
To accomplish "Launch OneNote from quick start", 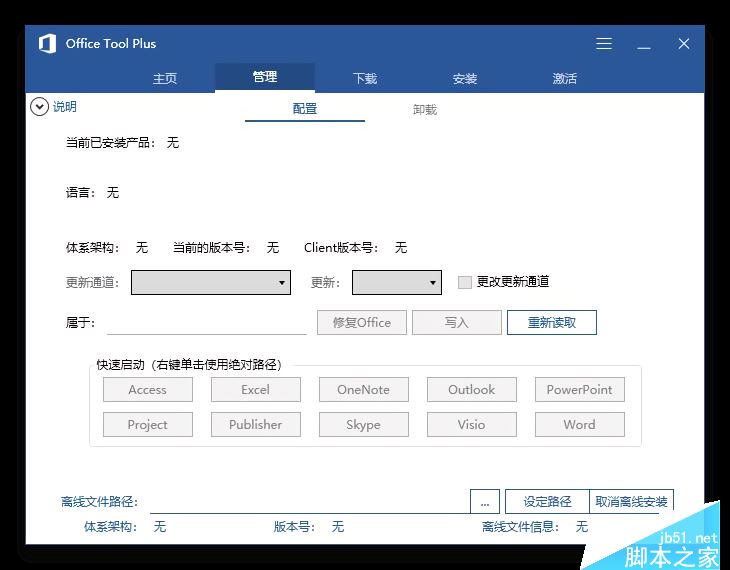I will [x=364, y=389].
